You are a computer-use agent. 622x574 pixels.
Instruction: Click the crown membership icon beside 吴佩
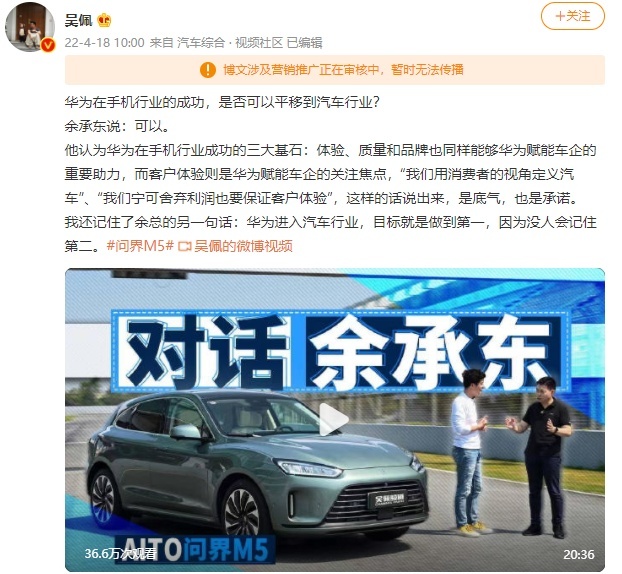tap(104, 20)
